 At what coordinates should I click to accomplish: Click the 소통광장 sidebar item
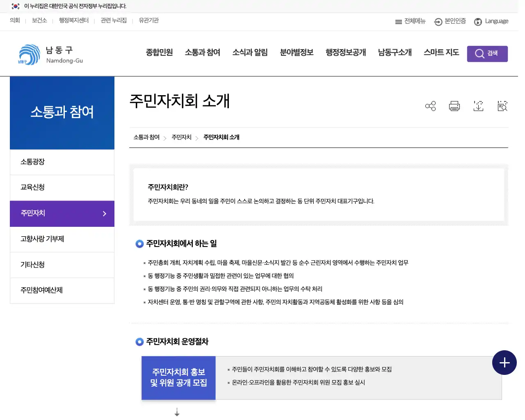32,162
